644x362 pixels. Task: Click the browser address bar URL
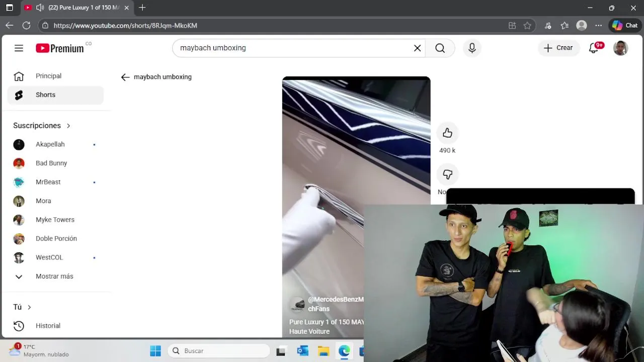pos(125,25)
